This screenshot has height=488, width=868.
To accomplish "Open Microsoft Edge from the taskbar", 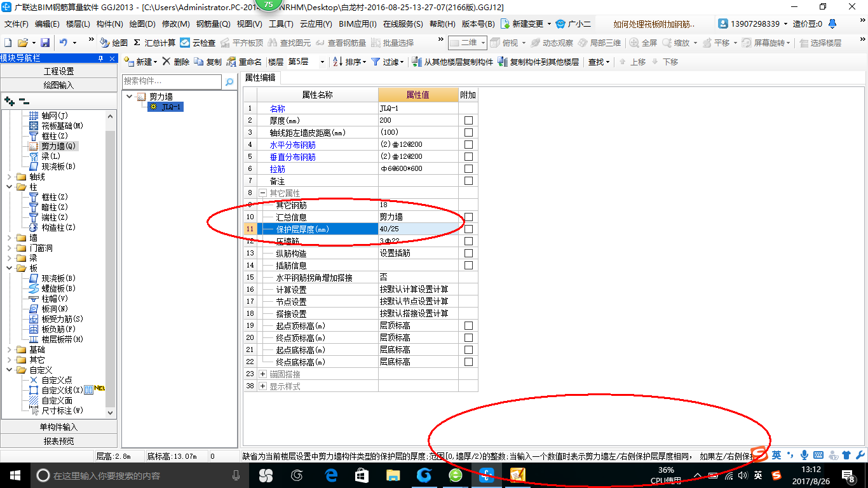I will (x=331, y=475).
